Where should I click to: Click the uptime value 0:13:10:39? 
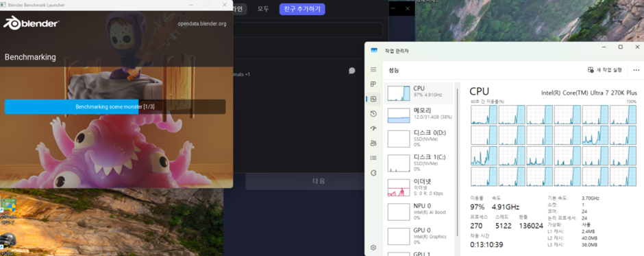[x=486, y=244]
